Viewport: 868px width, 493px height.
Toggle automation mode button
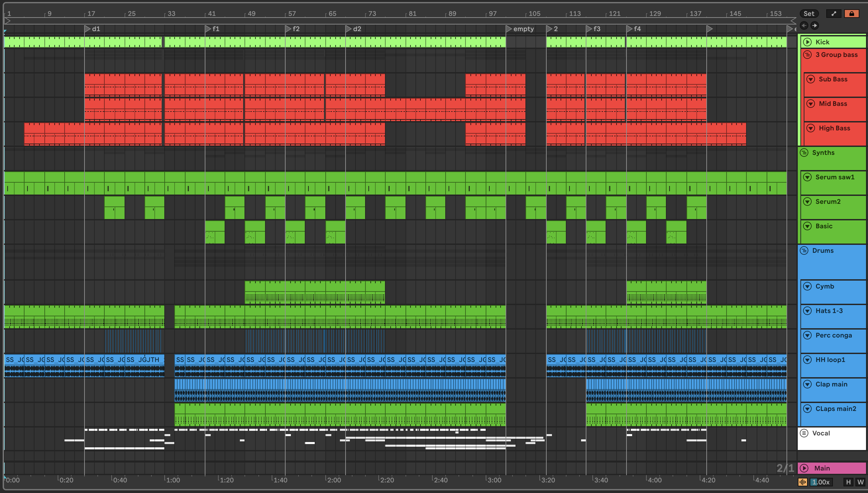[x=834, y=14]
